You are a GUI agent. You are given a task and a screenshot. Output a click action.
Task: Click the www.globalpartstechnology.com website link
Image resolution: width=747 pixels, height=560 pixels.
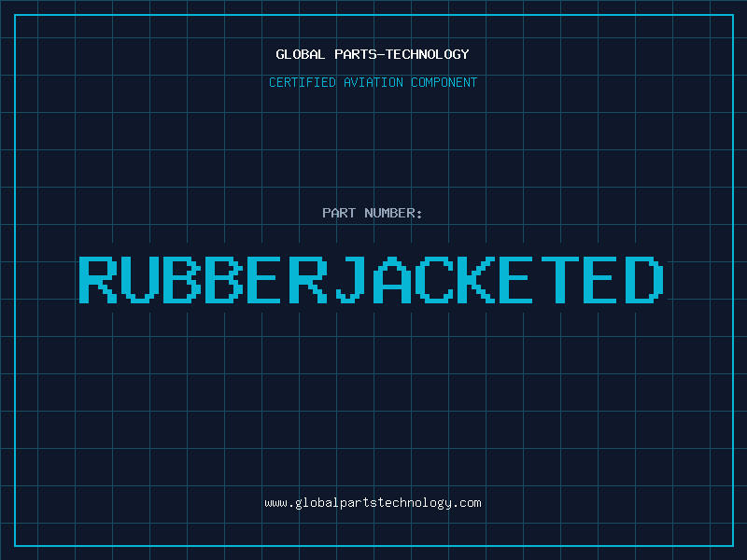[373, 503]
